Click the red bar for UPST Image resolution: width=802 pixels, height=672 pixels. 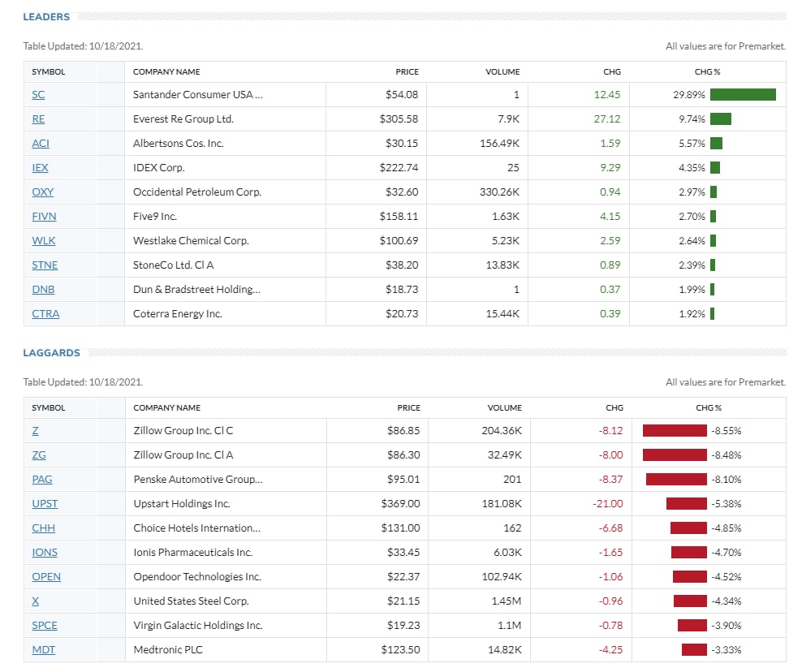[x=687, y=504]
